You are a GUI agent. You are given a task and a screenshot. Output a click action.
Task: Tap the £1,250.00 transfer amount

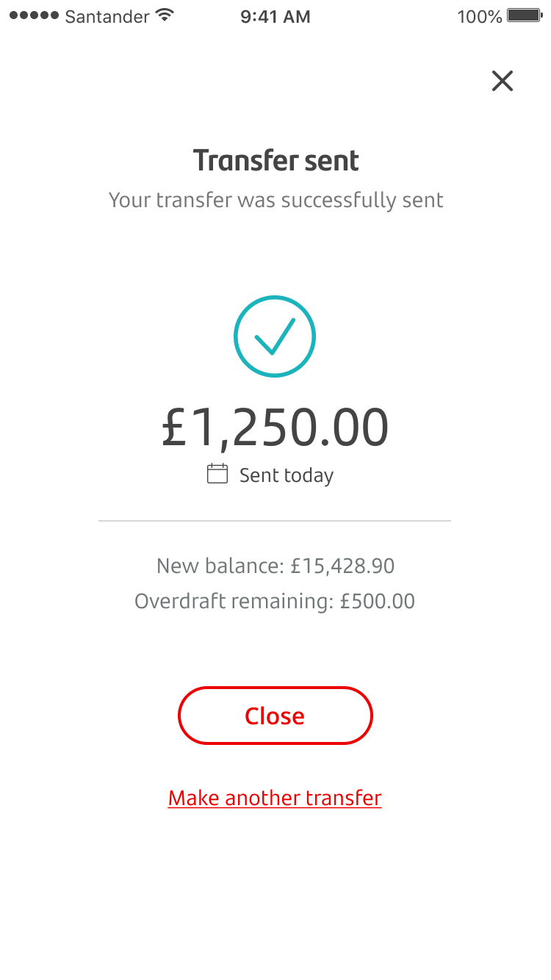point(275,428)
